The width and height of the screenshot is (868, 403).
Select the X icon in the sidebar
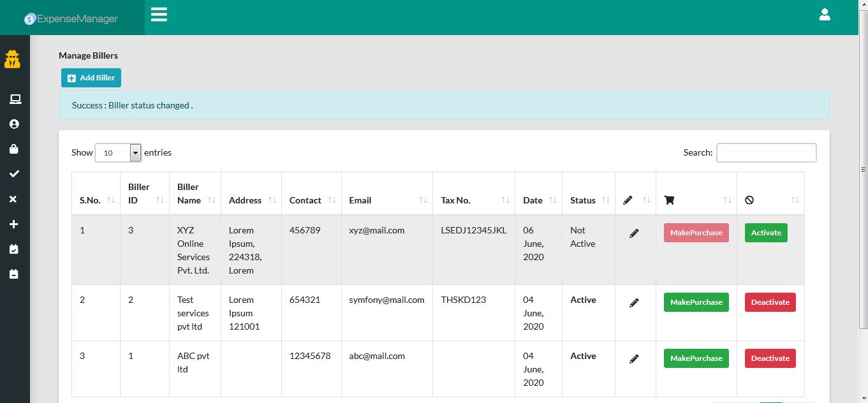coord(14,199)
